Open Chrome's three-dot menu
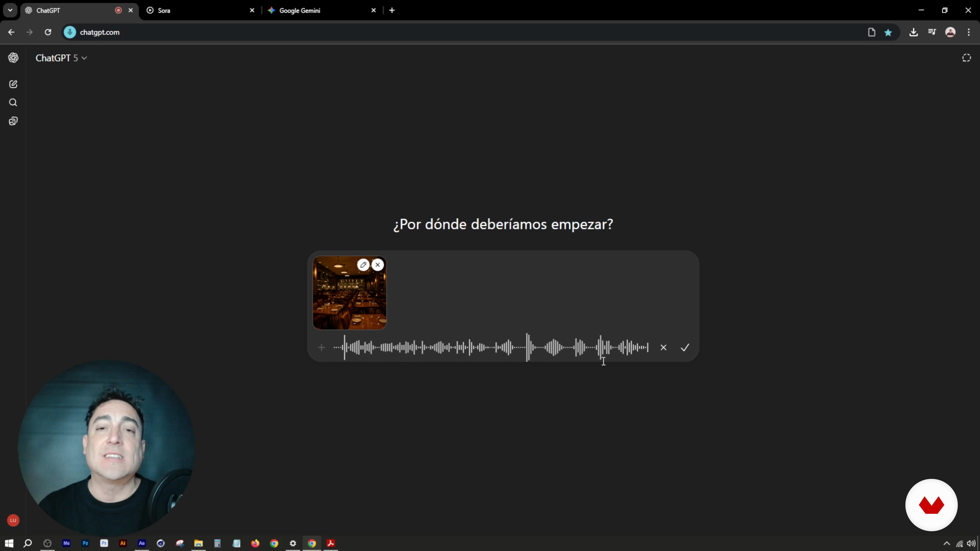 click(x=969, y=32)
